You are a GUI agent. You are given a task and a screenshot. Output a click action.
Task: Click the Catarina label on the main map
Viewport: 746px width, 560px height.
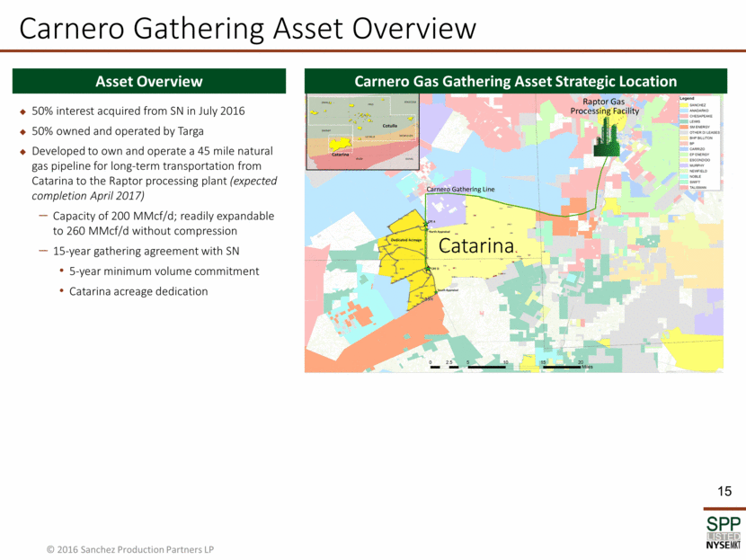[x=475, y=245]
